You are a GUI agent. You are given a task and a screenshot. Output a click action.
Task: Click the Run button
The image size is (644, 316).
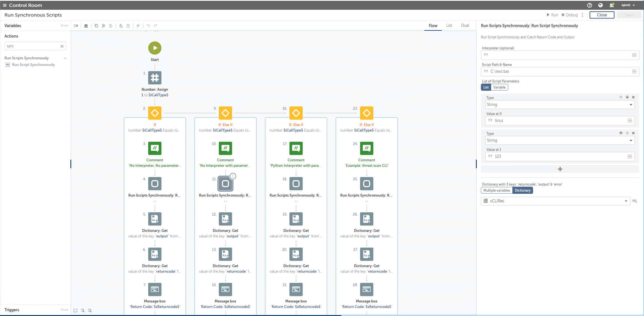[x=552, y=15]
